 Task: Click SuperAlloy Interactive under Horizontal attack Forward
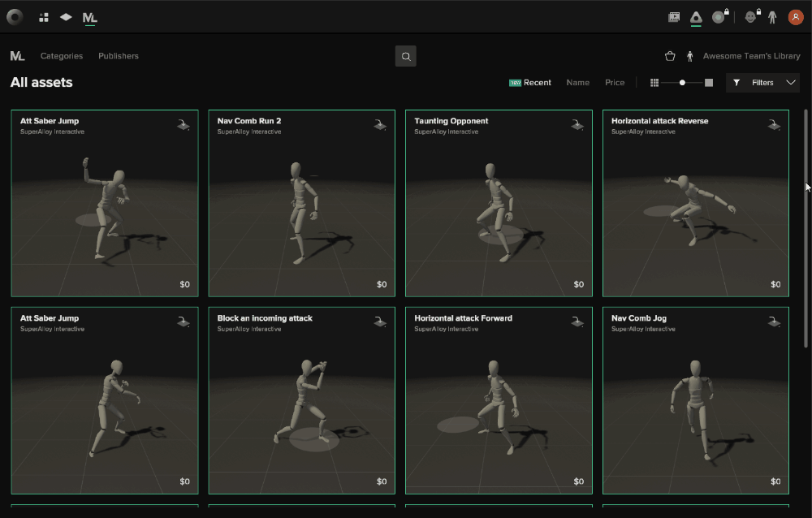click(447, 329)
